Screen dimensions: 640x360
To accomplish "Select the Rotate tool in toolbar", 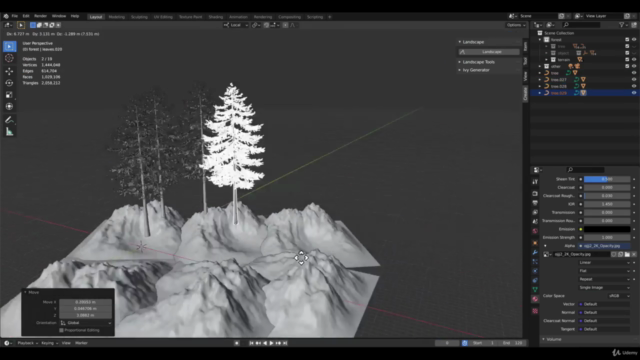I will point(9,83).
